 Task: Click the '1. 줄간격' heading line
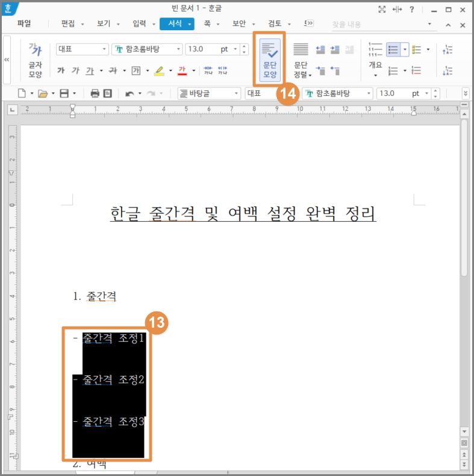(x=95, y=296)
